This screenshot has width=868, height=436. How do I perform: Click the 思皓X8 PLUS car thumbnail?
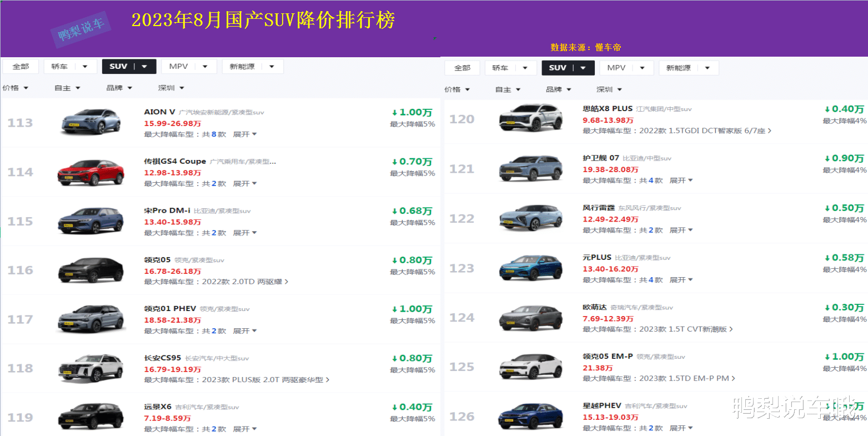tap(531, 119)
